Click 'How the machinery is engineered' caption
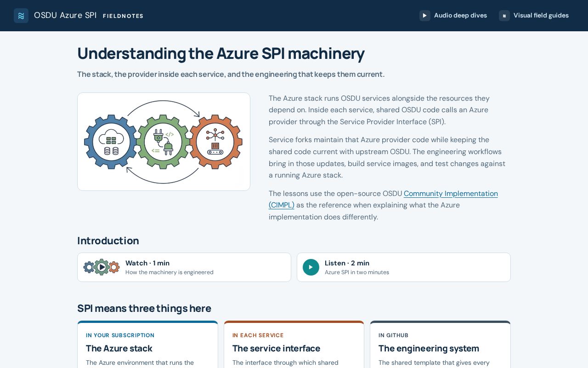 pos(170,272)
